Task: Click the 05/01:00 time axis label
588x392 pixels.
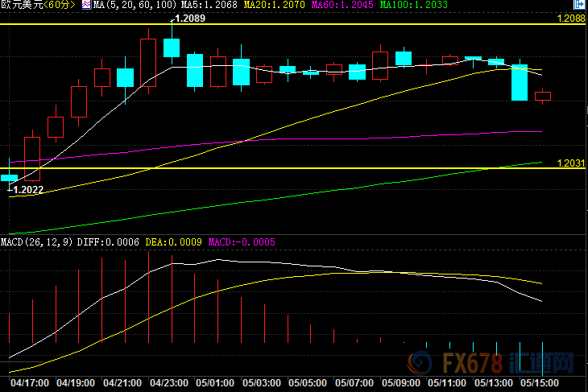Action: click(x=214, y=382)
